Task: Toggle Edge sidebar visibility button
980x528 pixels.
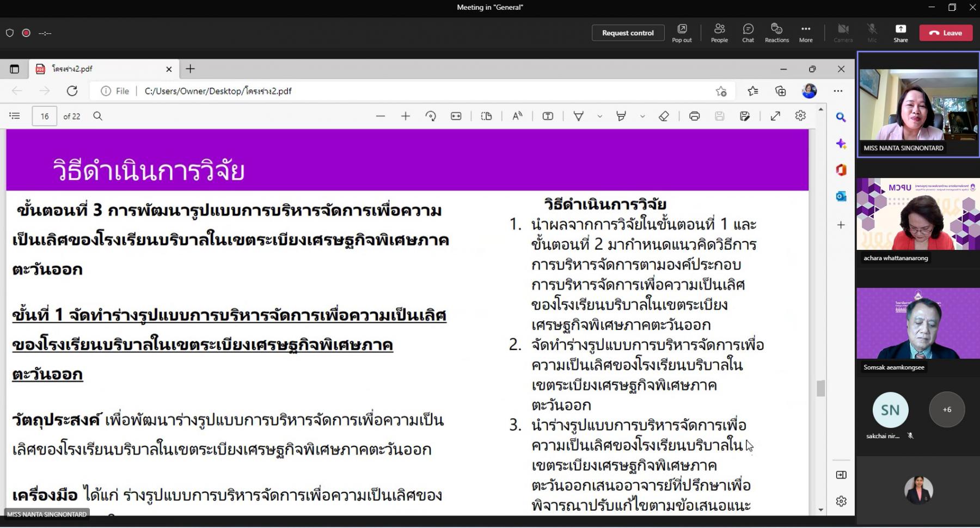Action: tap(841, 475)
